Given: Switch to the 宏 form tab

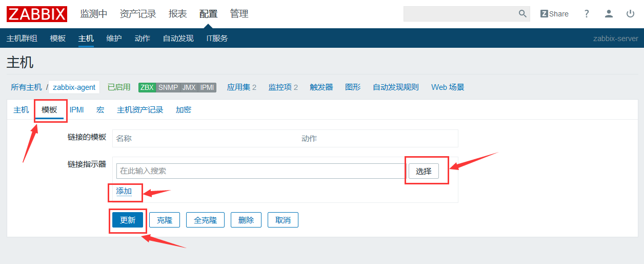Looking at the screenshot, I should [x=100, y=110].
